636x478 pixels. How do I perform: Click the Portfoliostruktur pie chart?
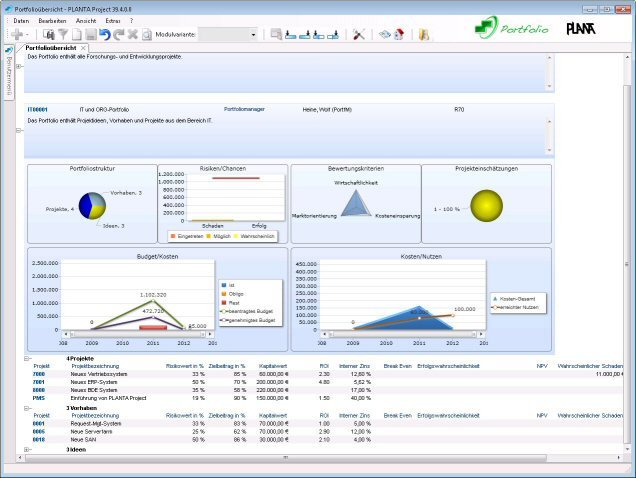pyautogui.click(x=92, y=206)
